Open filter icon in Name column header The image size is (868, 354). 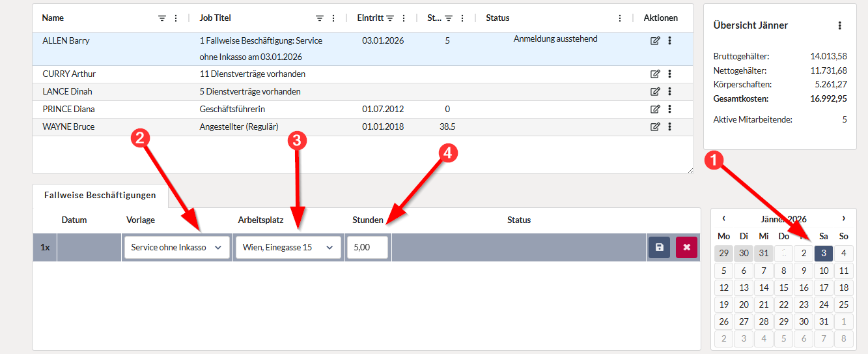(x=162, y=18)
